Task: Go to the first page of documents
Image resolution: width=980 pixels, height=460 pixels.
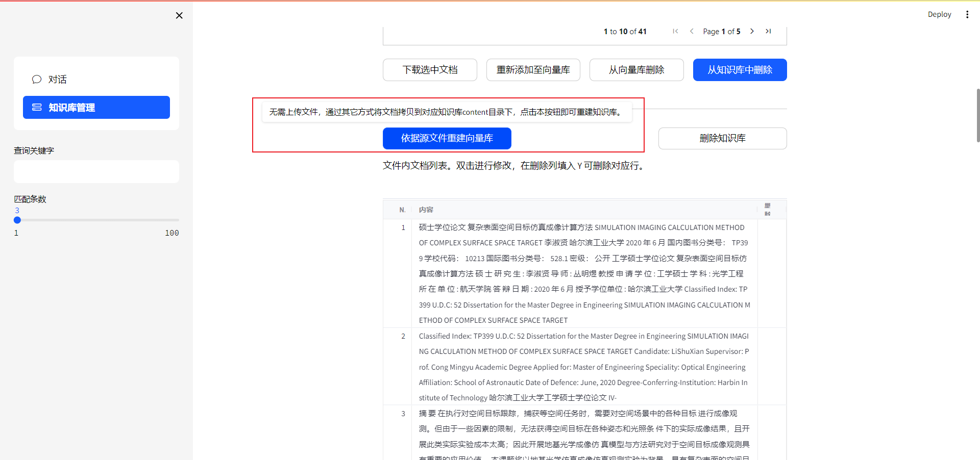Action: (675, 31)
